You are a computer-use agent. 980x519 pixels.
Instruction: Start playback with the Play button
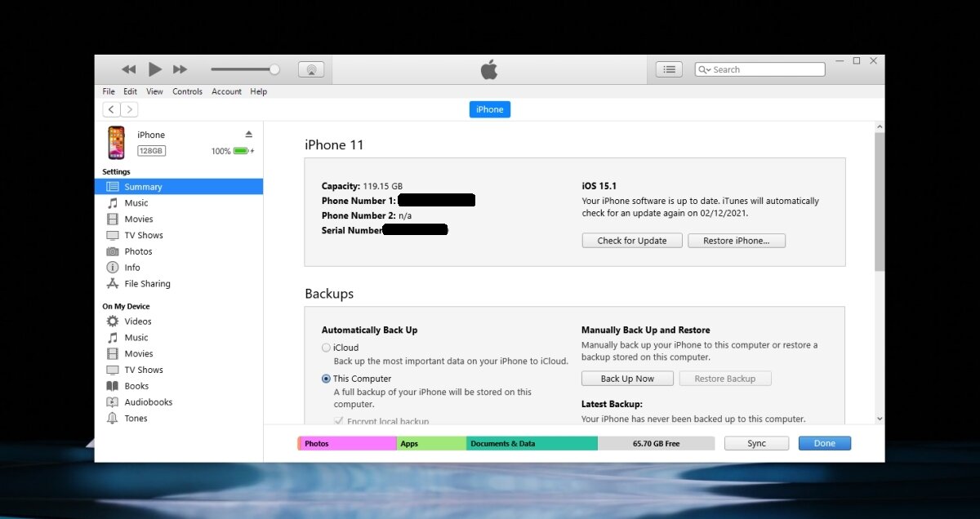pos(154,69)
